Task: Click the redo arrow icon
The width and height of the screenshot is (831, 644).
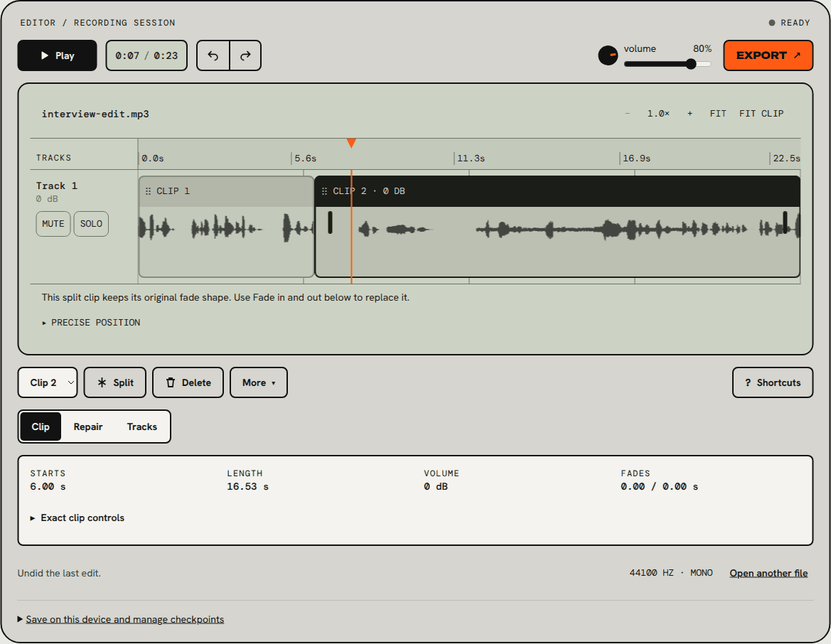Action: [x=245, y=55]
